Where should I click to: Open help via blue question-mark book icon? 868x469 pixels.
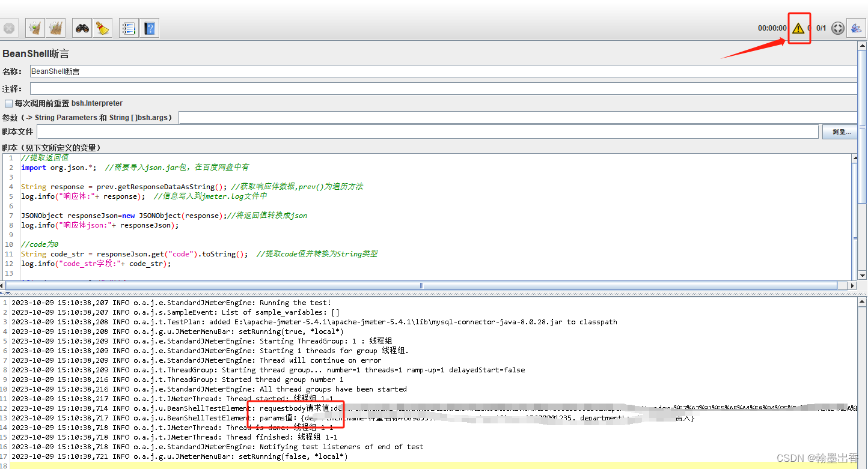149,27
